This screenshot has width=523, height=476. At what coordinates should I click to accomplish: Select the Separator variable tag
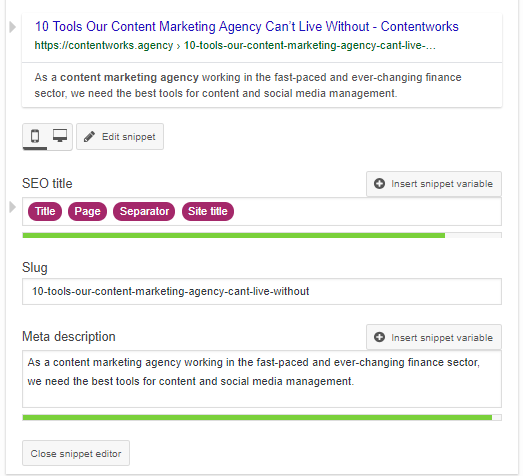coord(144,211)
